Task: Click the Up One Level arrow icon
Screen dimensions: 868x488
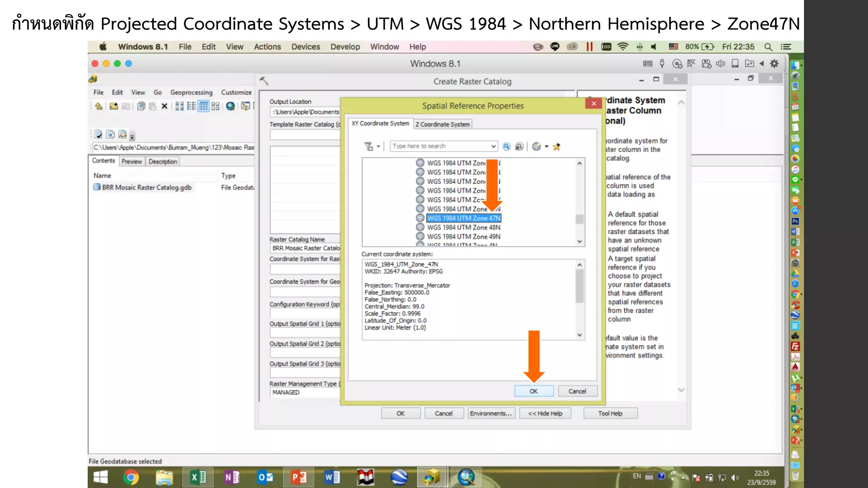Action: 99,106
